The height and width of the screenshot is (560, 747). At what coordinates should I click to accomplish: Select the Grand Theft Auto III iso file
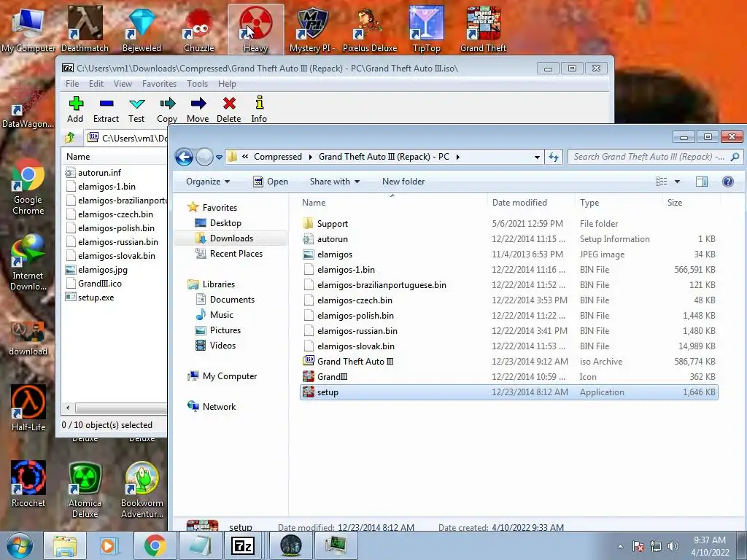355,362
